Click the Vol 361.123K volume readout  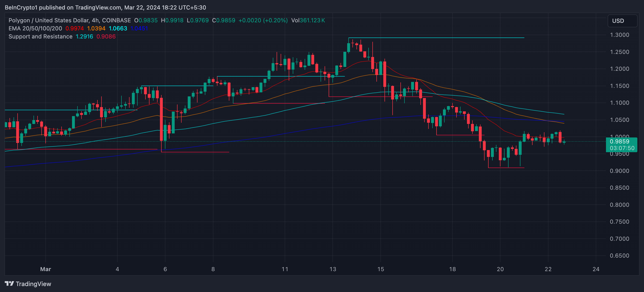point(308,20)
